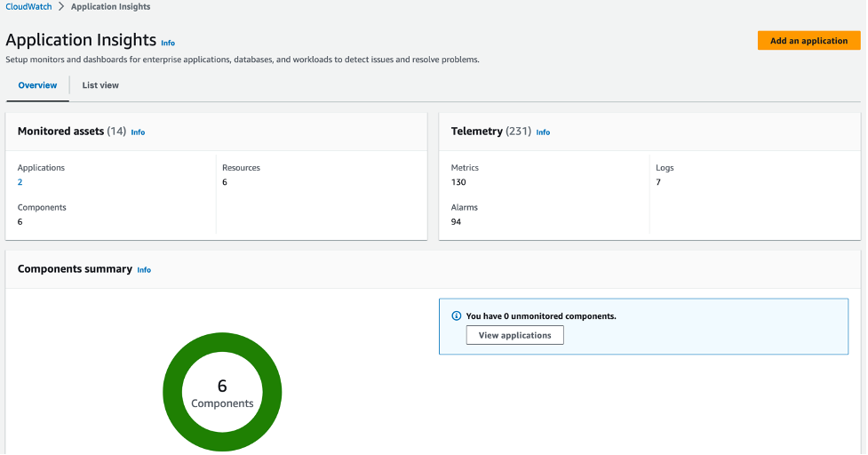Click the Metrics value 130

(458, 182)
